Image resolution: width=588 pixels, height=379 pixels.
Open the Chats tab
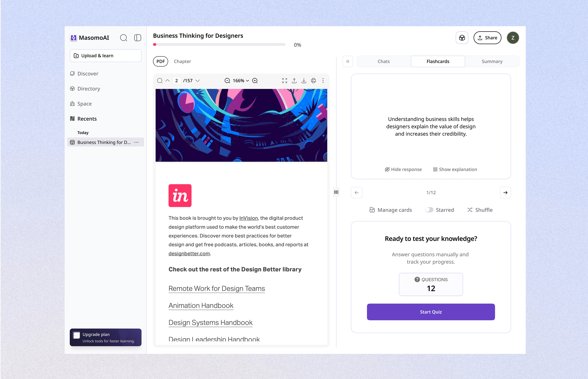383,62
